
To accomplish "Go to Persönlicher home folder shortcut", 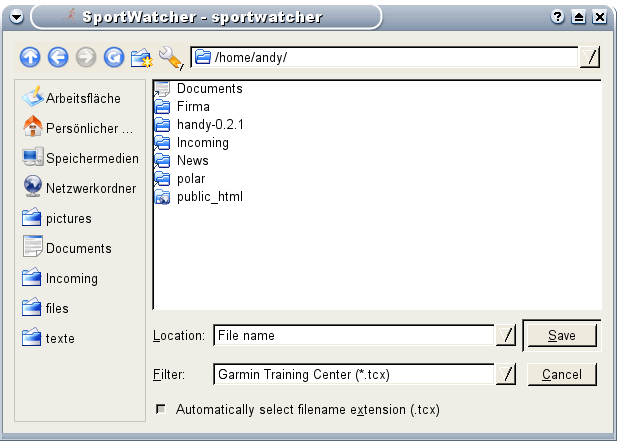I will [78, 127].
